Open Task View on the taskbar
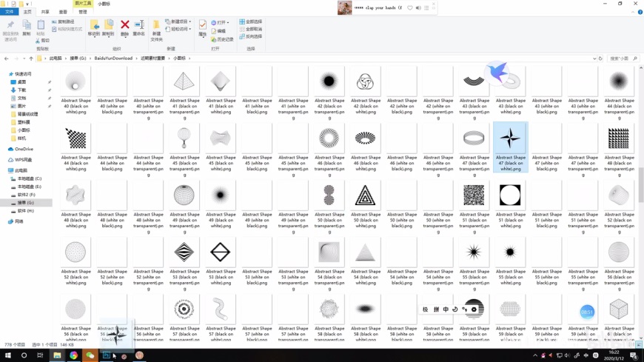Viewport: 644px width, 362px height. 40,355
